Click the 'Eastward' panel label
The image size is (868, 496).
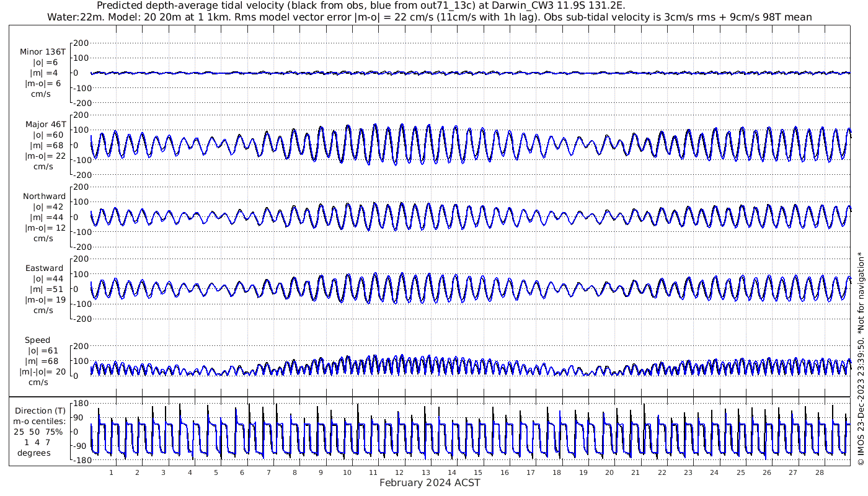(x=45, y=268)
